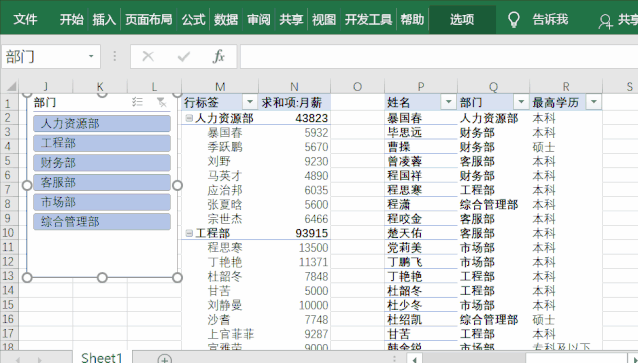Switch to the 共享 ribbon tab
Viewport: 638px width, 363px height.
[x=291, y=20]
